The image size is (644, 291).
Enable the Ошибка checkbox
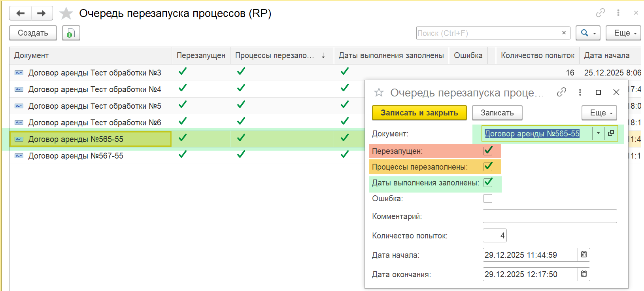488,198
